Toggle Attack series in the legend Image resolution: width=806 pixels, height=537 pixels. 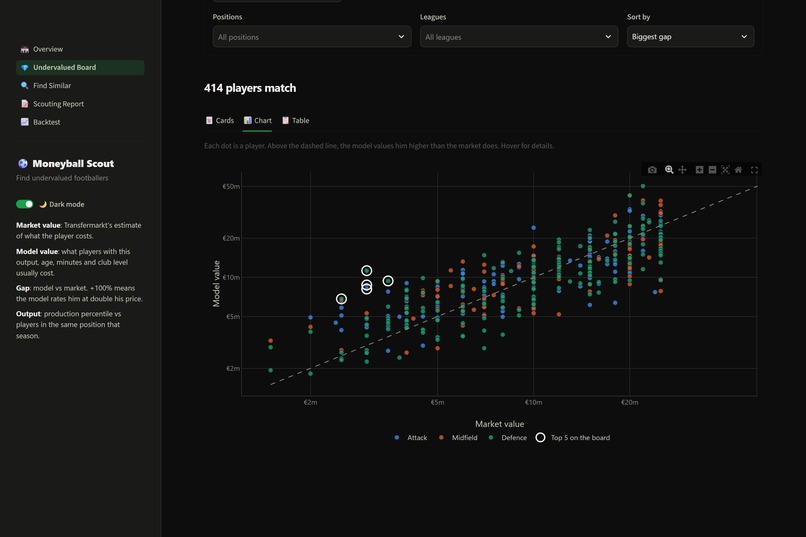[x=411, y=438]
